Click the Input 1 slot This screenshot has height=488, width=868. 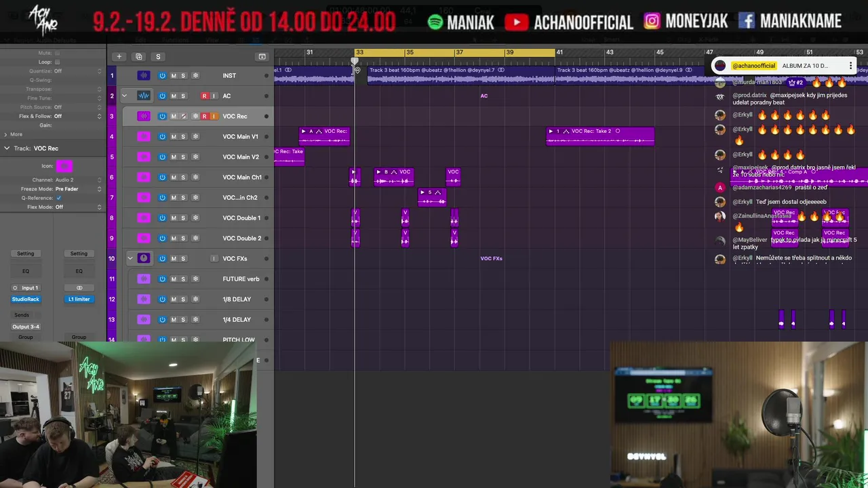29,287
